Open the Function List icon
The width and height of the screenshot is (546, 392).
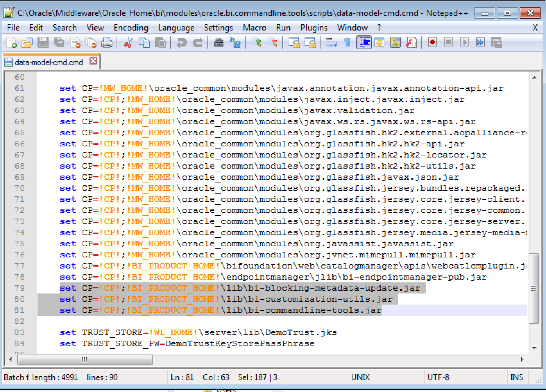click(x=411, y=43)
